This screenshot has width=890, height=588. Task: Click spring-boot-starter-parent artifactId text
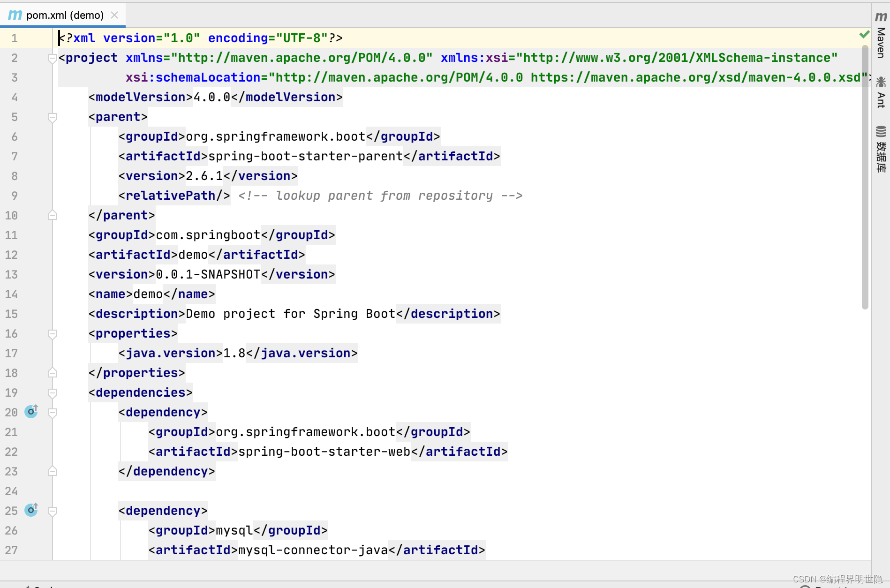pos(306,156)
